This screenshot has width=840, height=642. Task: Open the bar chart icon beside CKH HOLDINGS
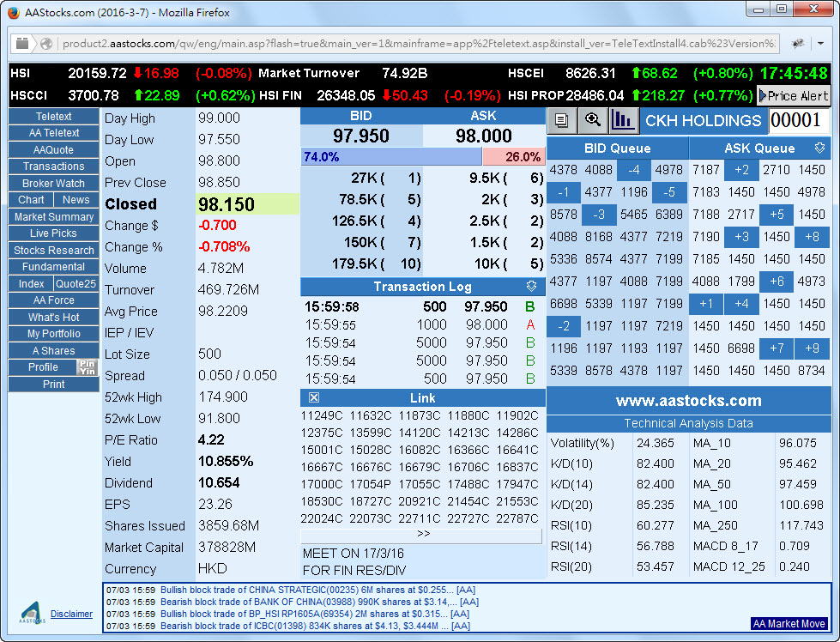623,120
